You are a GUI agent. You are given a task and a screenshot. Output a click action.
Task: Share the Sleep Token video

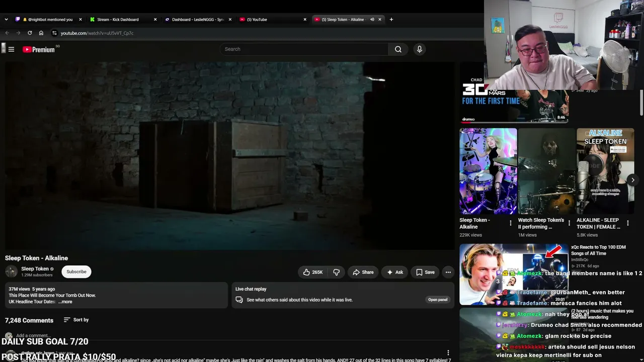point(363,272)
